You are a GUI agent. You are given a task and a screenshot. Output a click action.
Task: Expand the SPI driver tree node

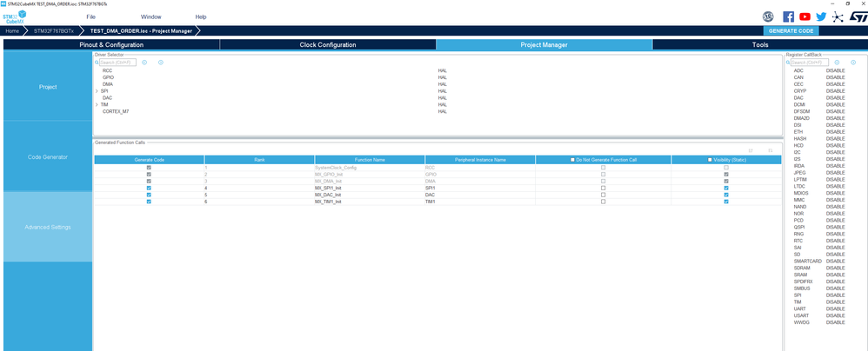tap(97, 91)
